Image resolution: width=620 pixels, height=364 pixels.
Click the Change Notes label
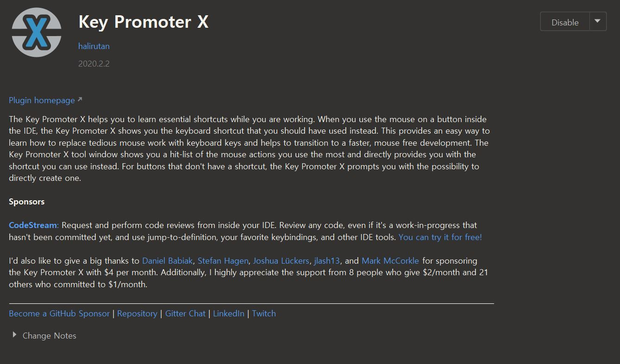pos(50,336)
